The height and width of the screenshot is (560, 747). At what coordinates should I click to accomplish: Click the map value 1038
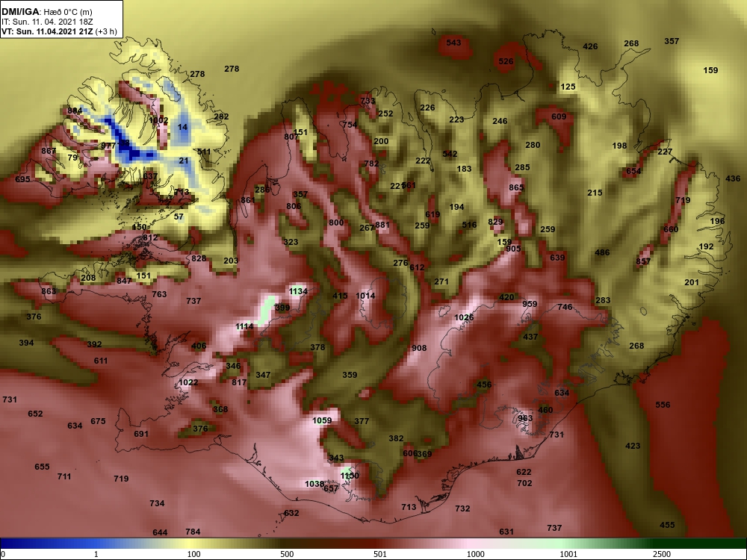[x=314, y=485]
